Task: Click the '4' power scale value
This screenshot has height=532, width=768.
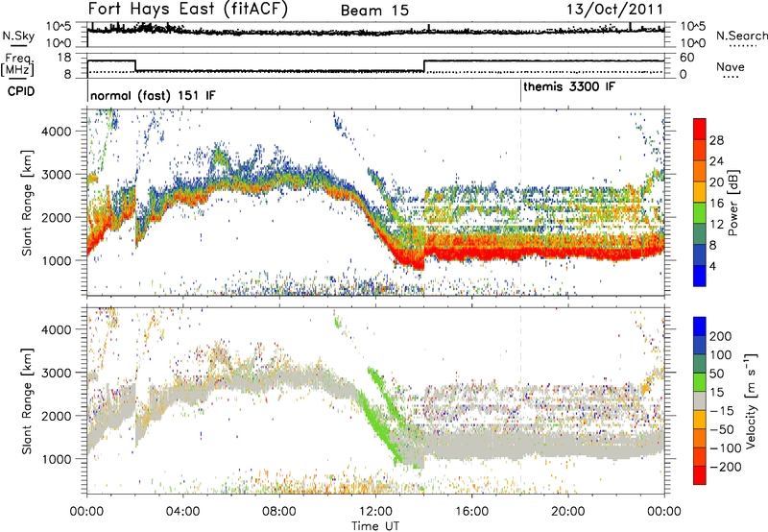Action: (x=713, y=266)
